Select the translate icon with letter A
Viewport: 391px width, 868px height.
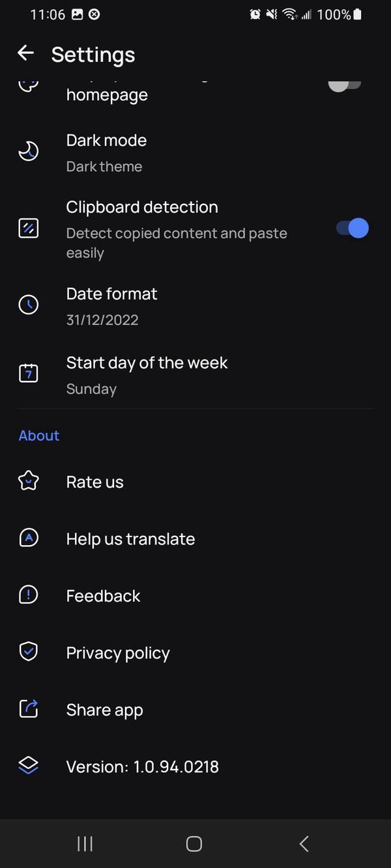[x=28, y=537]
